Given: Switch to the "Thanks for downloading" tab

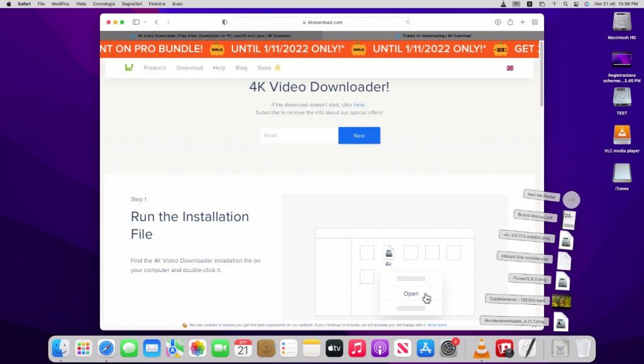Looking at the screenshot, I should pos(433,36).
